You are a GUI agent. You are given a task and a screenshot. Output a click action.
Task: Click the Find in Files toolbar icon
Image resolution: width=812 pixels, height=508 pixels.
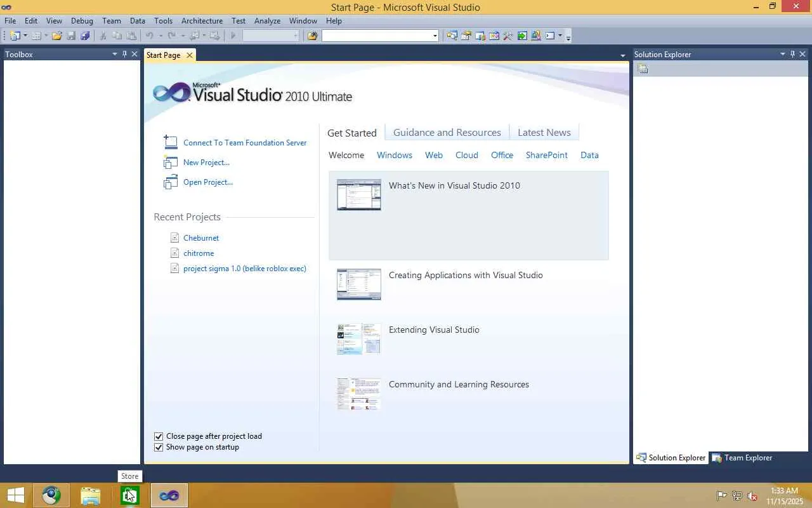pyautogui.click(x=312, y=36)
